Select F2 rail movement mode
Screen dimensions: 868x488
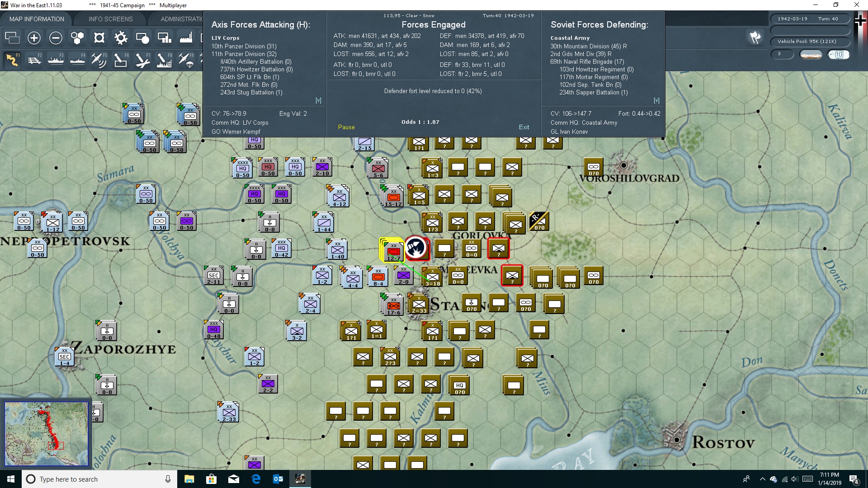(x=34, y=60)
